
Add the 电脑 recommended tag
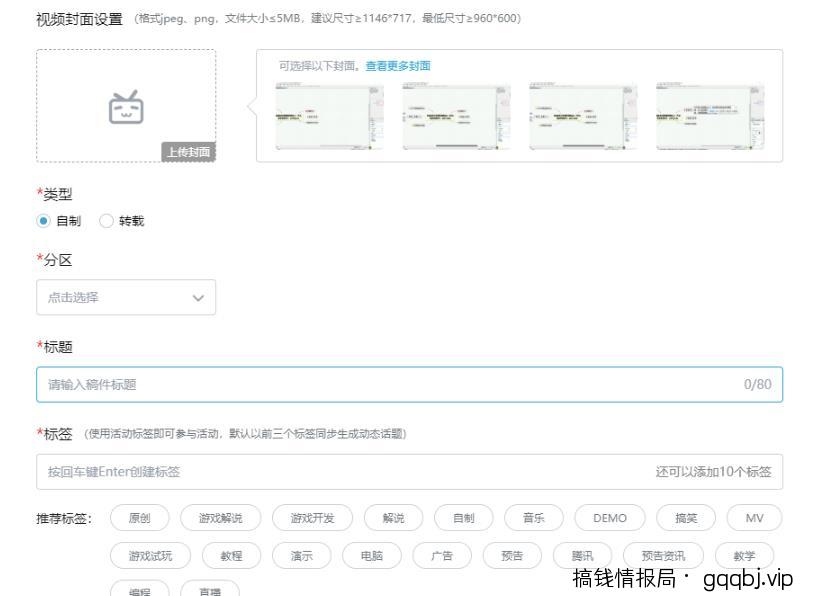pyautogui.click(x=371, y=555)
